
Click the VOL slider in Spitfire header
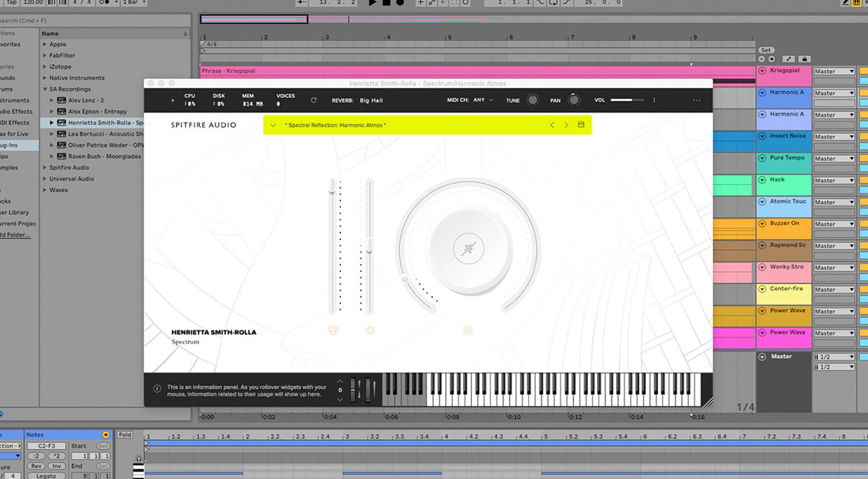627,100
